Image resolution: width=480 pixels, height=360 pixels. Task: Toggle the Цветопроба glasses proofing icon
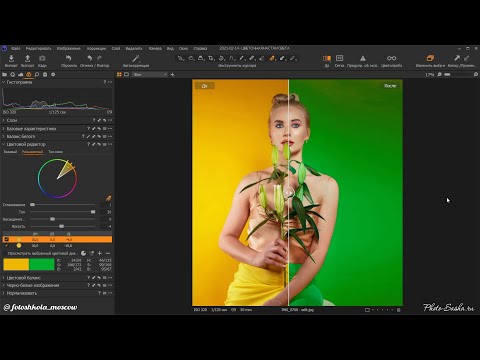(392, 58)
